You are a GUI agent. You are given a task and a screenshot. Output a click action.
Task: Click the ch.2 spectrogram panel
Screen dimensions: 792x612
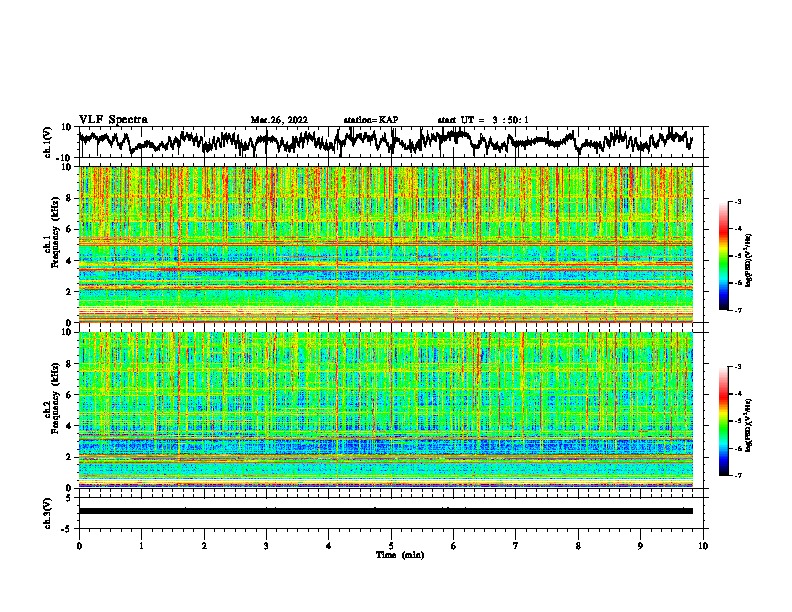385,409
